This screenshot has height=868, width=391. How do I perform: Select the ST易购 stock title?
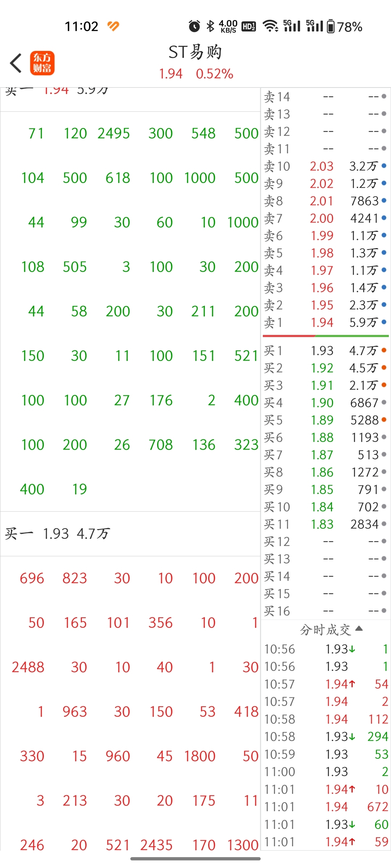click(195, 52)
